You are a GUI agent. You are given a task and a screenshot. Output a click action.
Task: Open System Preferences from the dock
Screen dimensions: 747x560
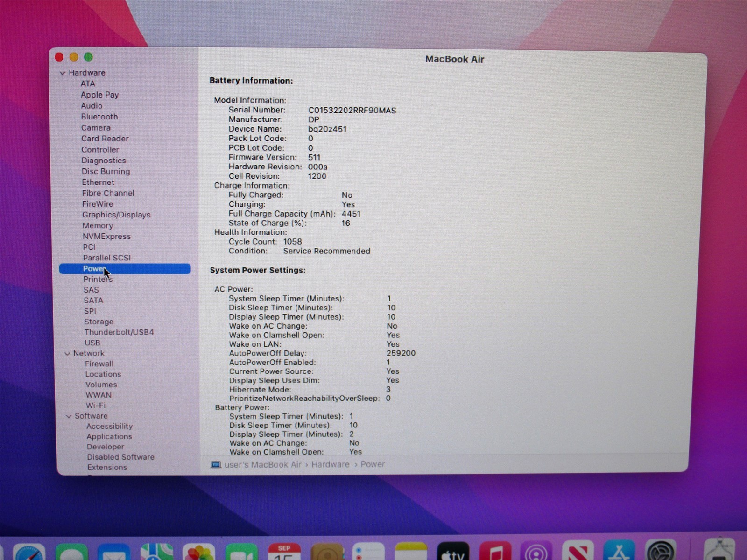660,553
